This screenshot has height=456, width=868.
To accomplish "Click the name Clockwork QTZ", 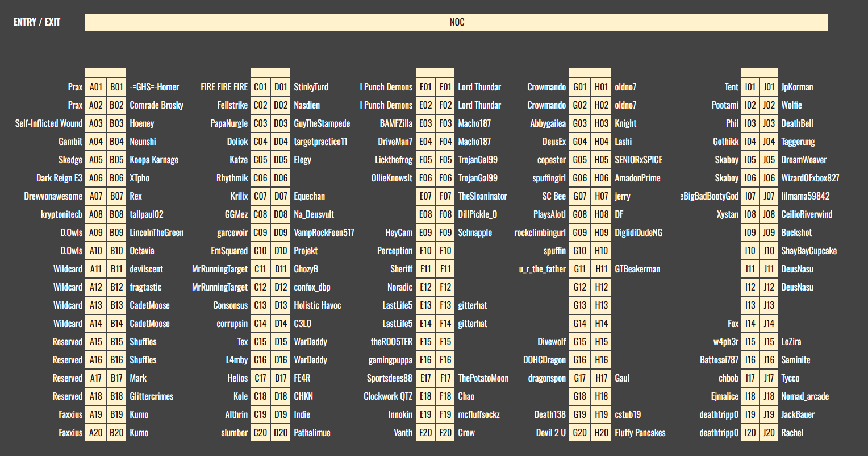I will (388, 396).
